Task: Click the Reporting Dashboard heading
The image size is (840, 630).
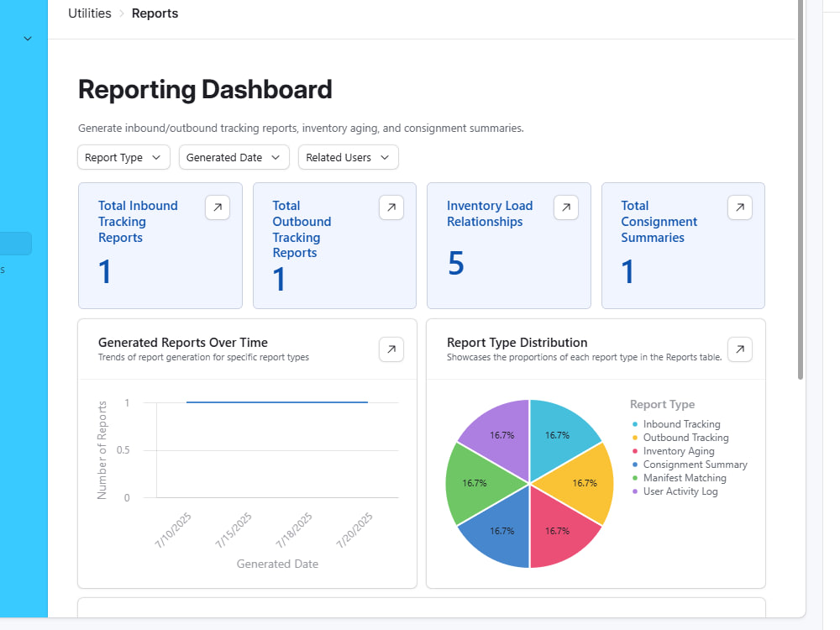Action: click(205, 90)
